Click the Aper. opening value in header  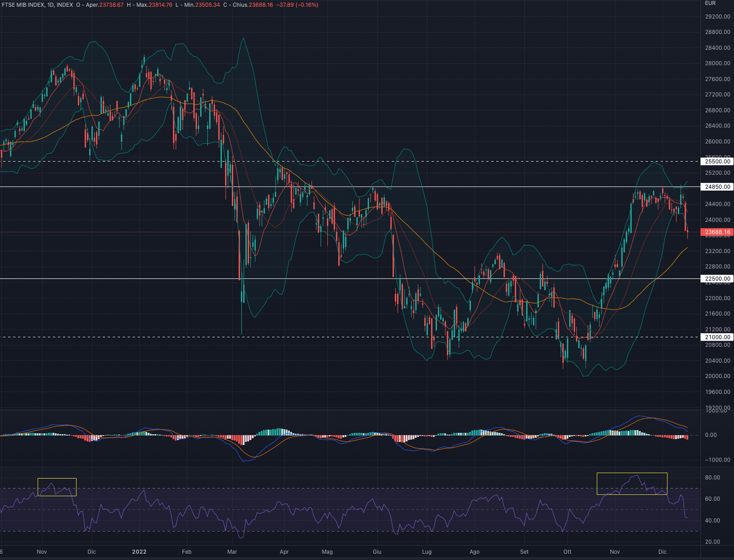click(x=111, y=5)
